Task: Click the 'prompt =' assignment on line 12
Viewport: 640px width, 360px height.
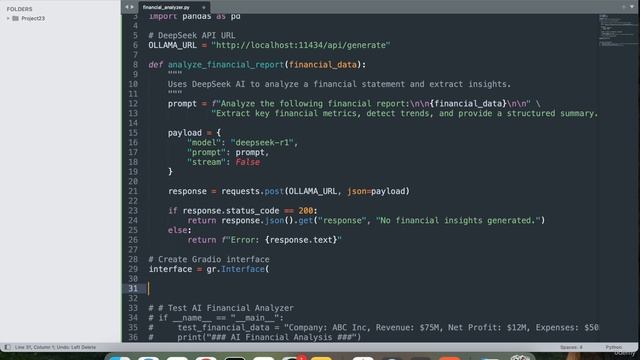Action: coord(187,104)
